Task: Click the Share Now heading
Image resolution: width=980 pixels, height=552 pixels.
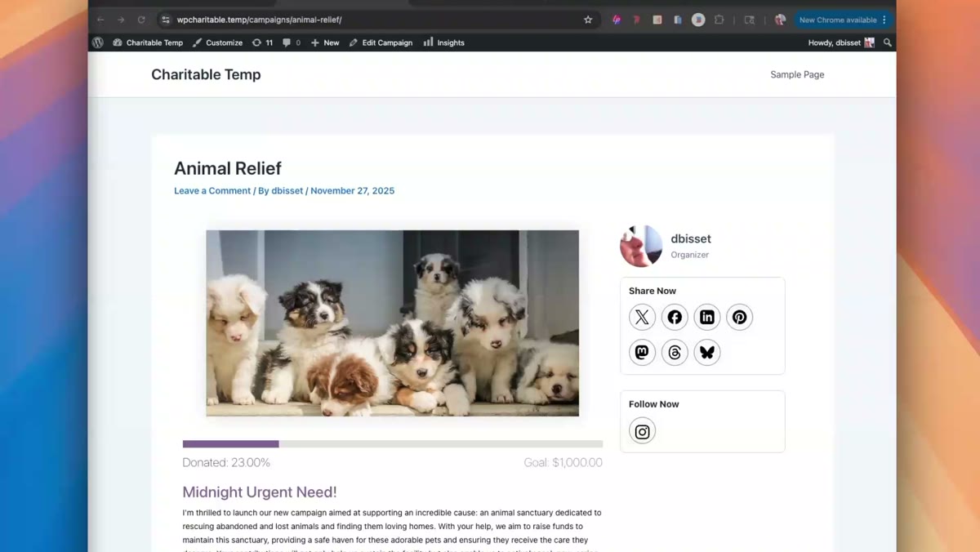Action: 653,291
